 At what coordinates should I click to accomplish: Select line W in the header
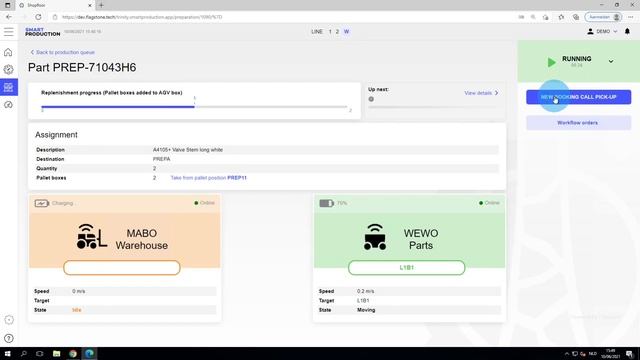coord(346,31)
